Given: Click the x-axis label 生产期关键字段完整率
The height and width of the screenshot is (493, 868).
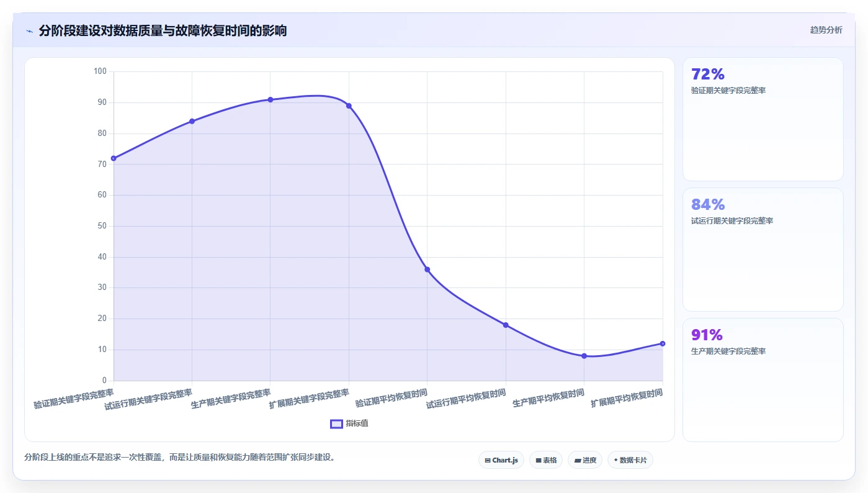Looking at the screenshot, I should (231, 399).
